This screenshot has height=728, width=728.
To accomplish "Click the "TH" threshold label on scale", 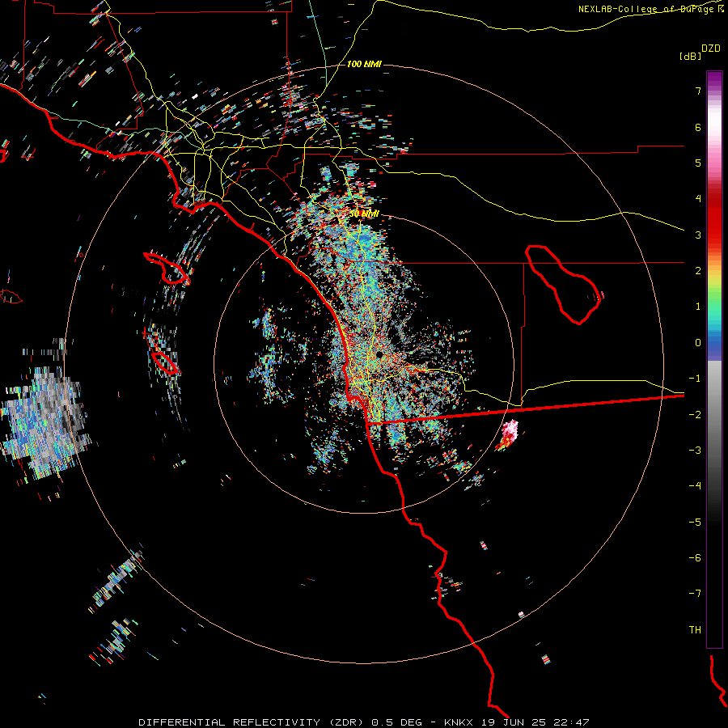I will point(695,630).
